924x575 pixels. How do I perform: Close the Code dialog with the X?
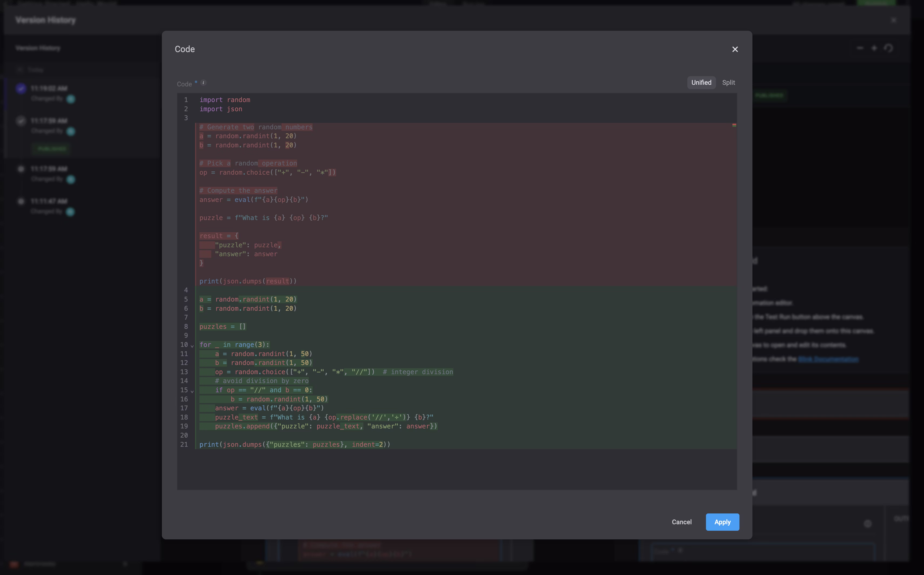(x=735, y=49)
